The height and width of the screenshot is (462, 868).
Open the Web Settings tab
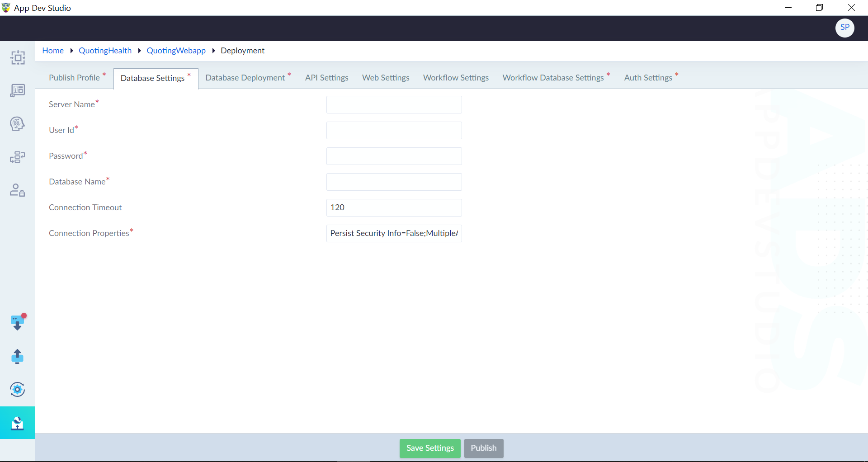tap(386, 77)
